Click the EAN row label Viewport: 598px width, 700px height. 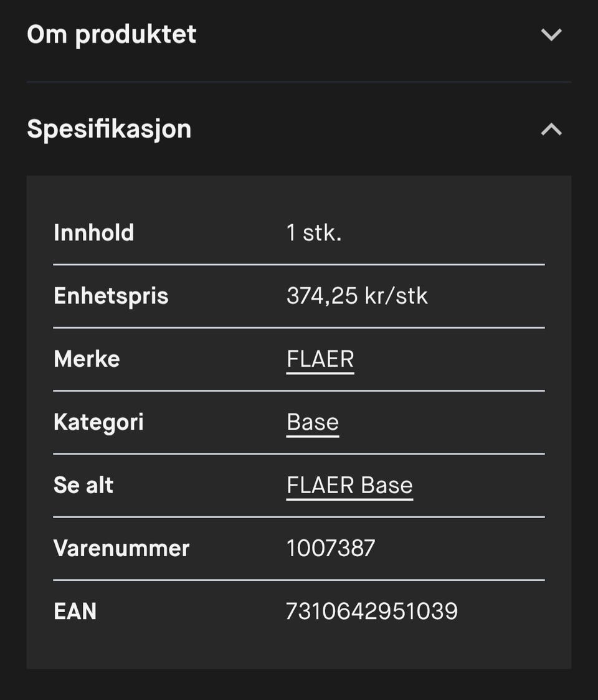pos(75,611)
